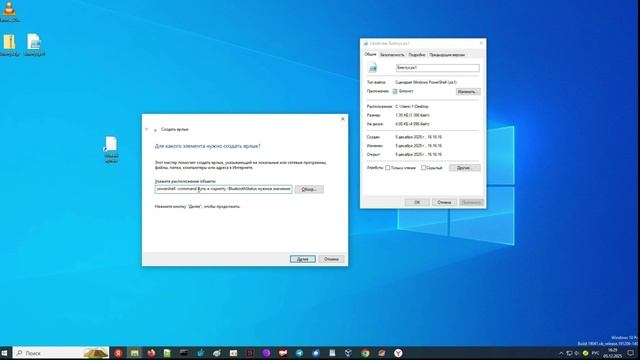The width and height of the screenshot is (640, 360).
Task: Select the zip archive folder on the desktop
Action: point(9,45)
